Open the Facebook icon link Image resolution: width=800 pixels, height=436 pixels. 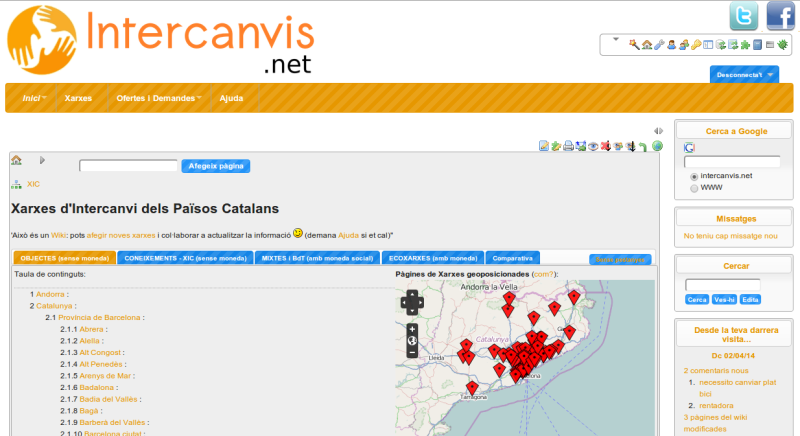point(781,16)
